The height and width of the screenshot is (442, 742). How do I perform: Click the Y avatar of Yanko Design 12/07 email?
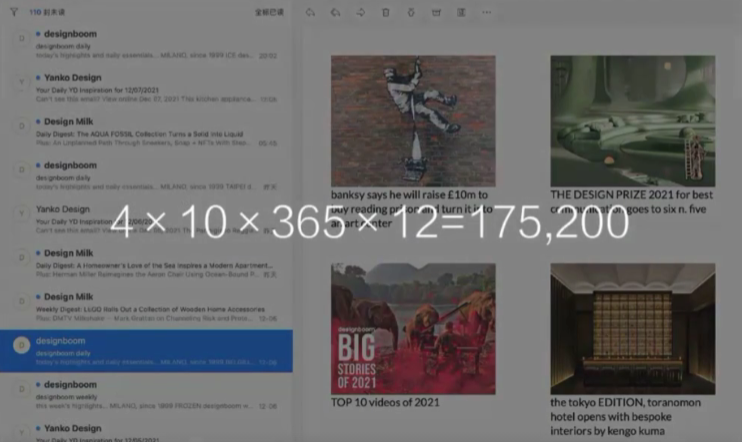click(x=22, y=82)
